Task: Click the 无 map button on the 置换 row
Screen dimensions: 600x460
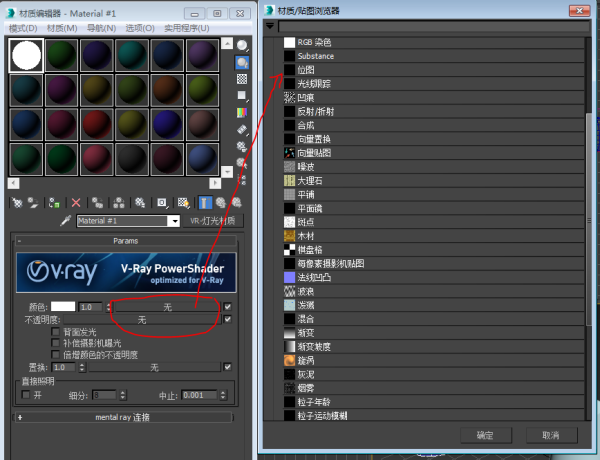Action: point(155,367)
